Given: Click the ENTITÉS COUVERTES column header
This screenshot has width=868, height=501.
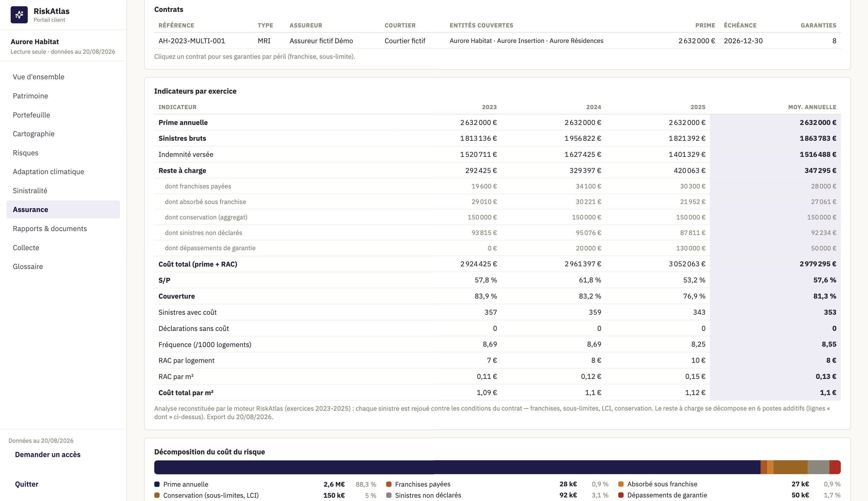Looking at the screenshot, I should 481,25.
